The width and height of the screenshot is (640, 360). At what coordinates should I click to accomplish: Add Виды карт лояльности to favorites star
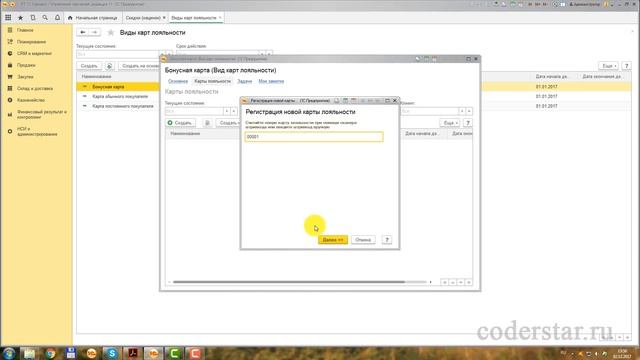(x=110, y=33)
